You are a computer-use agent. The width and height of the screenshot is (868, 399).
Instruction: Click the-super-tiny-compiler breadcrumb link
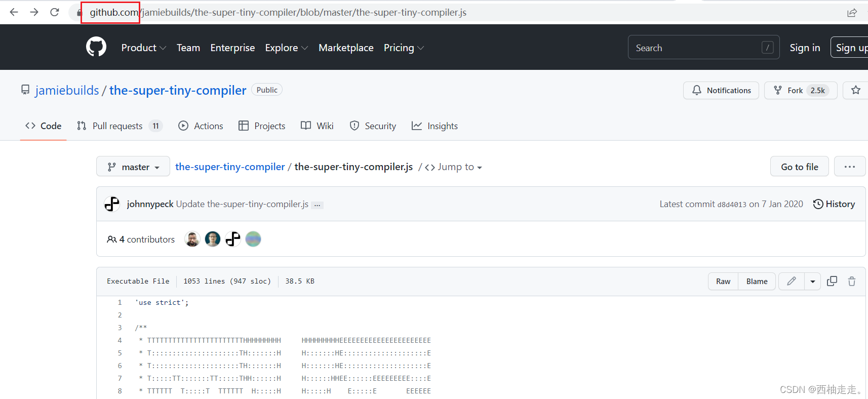(x=230, y=167)
